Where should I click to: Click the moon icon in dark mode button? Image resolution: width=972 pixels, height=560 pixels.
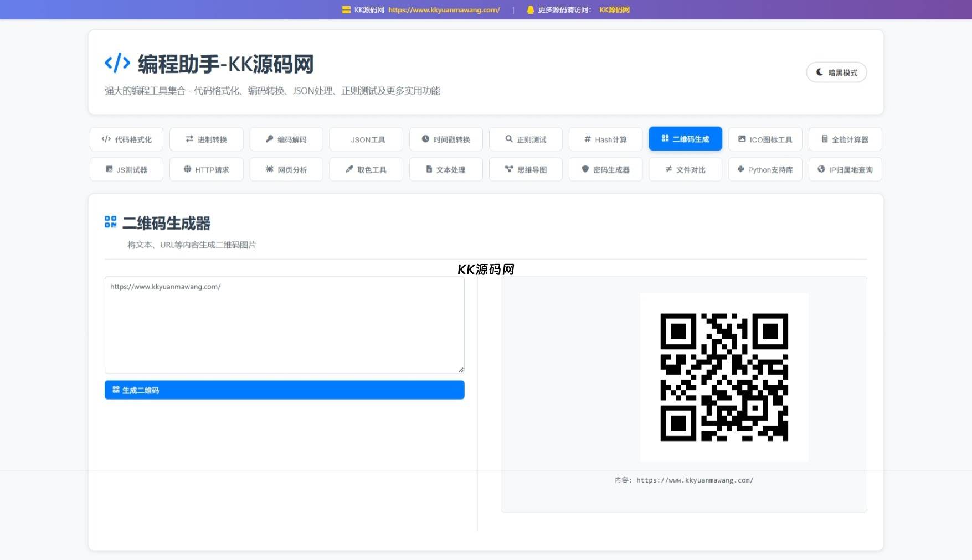tap(820, 72)
